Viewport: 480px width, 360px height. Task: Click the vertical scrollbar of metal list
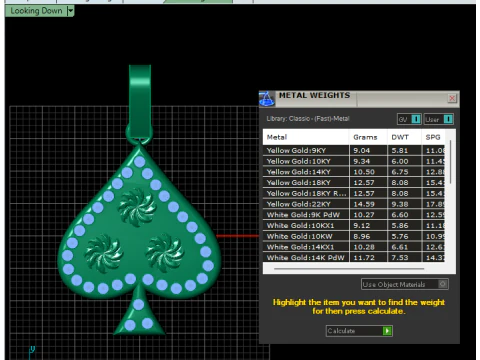point(450,162)
